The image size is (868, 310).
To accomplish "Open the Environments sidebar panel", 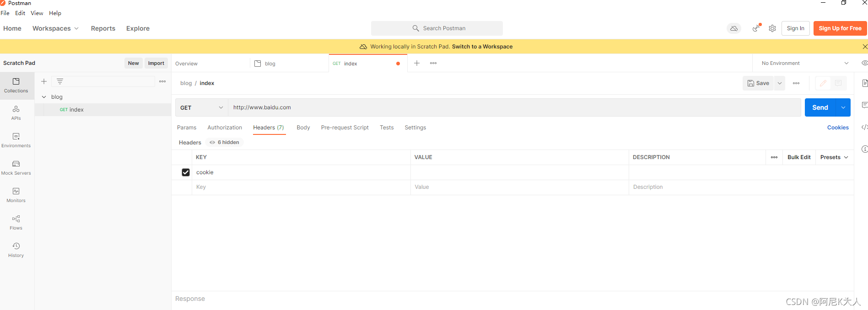I will (16, 140).
